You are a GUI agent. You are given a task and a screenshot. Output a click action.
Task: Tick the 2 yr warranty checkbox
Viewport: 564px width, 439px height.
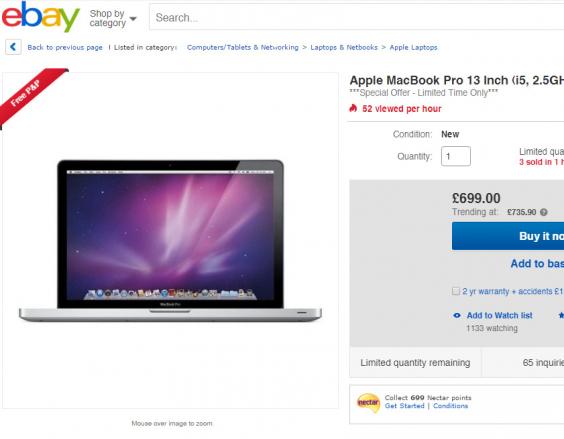pyautogui.click(x=456, y=291)
